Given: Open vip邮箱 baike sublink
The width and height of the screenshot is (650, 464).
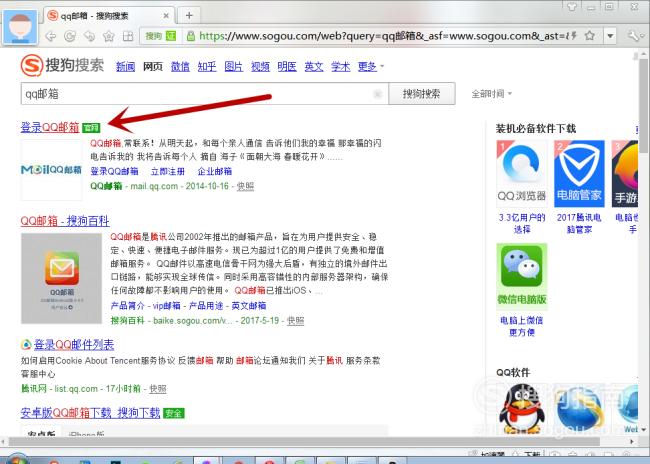Looking at the screenshot, I should (167, 306).
